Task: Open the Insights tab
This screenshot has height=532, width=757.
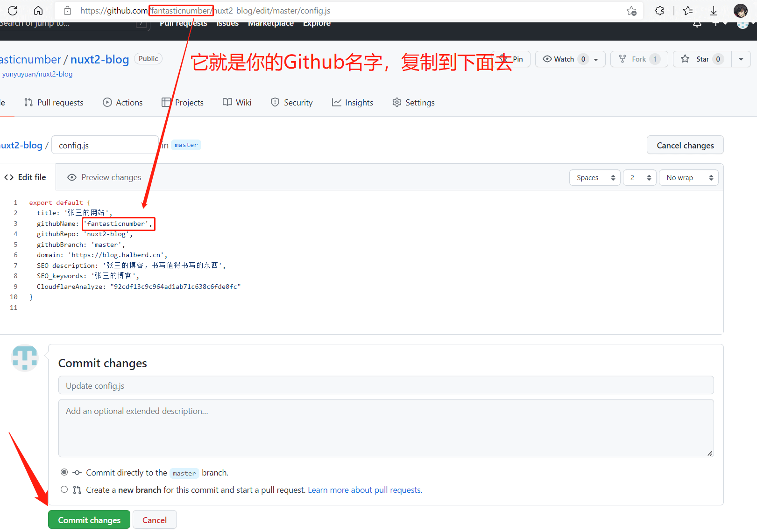Action: (353, 102)
